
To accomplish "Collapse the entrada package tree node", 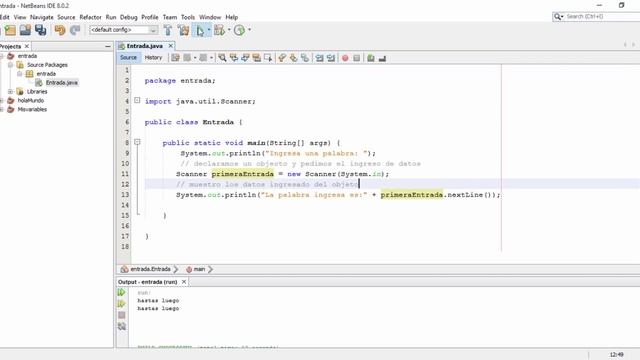I will click(x=20, y=74).
